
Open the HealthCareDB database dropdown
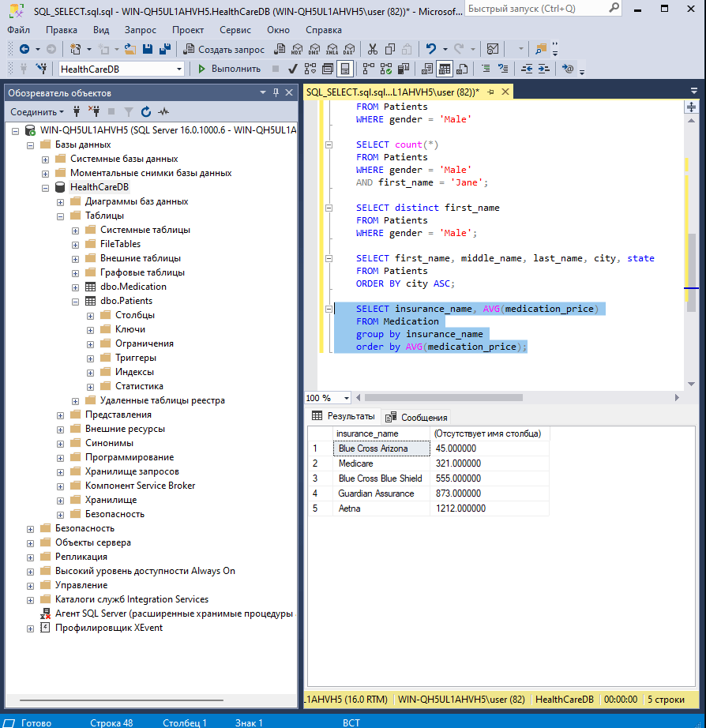(178, 69)
